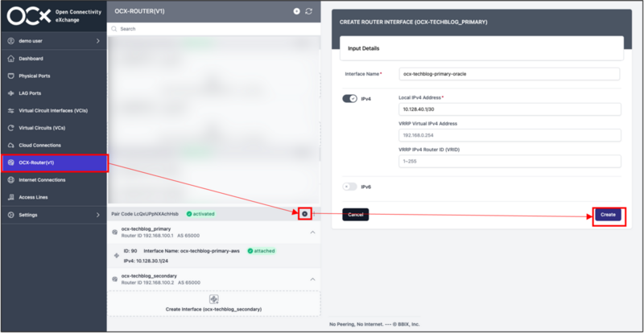Click the VRRP Virtual IPv4 Address field
Screen dimensions: 644x333
510,135
